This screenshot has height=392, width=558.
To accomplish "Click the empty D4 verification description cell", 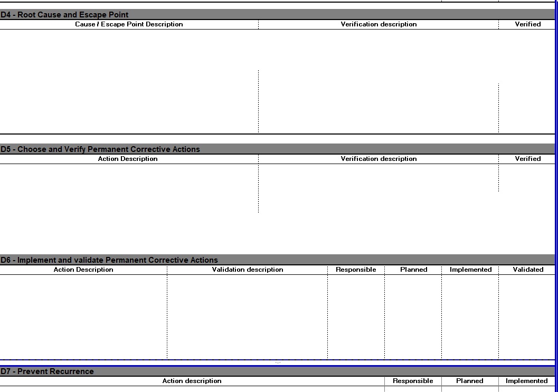I will 379,81.
